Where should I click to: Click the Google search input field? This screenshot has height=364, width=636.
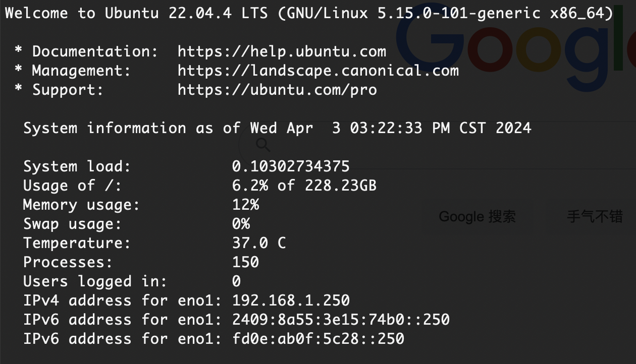coord(437,145)
